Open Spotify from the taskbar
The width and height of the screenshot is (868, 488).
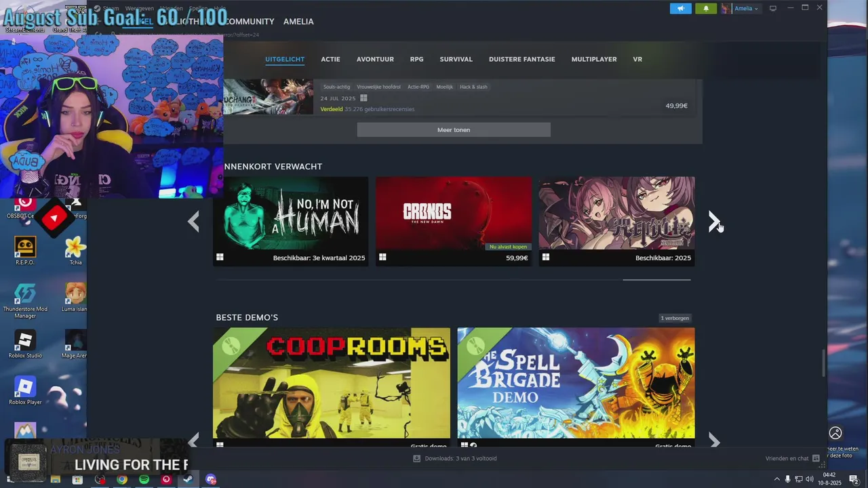pyautogui.click(x=144, y=479)
